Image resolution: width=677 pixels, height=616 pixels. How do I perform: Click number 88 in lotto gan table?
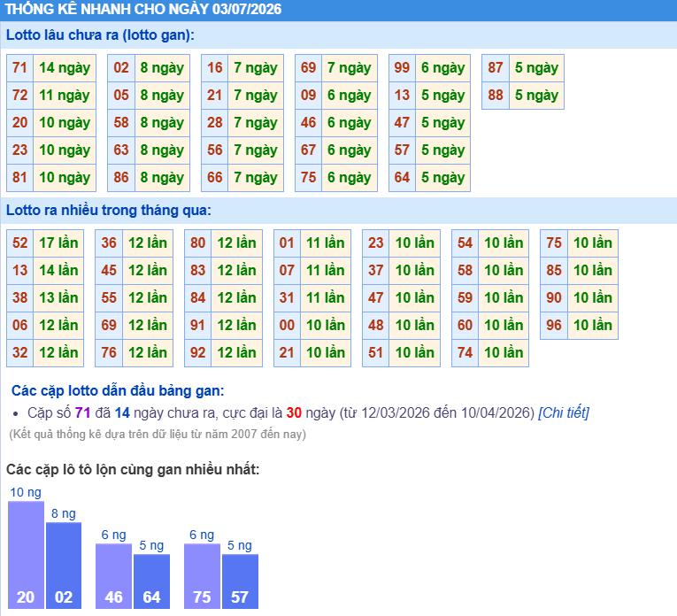click(496, 95)
